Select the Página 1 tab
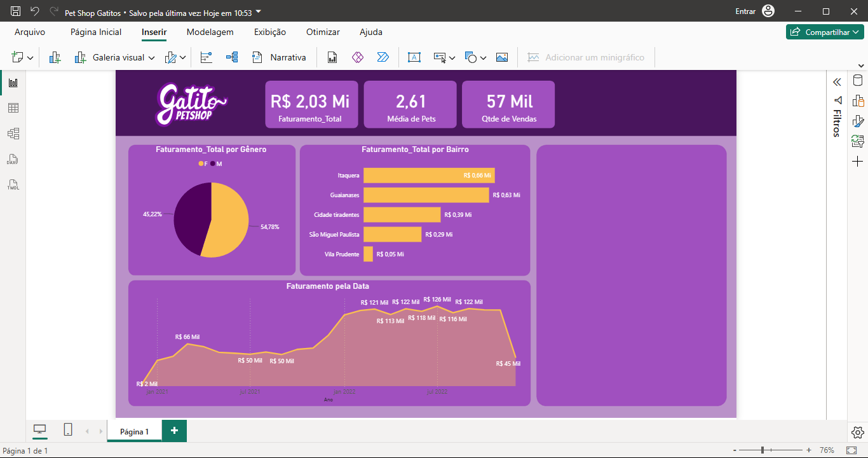The image size is (868, 458). coord(134,431)
